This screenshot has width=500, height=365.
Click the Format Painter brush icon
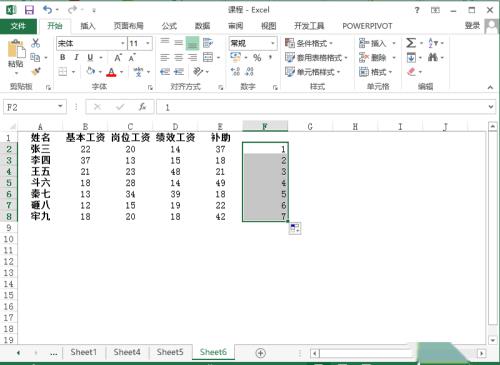36,71
